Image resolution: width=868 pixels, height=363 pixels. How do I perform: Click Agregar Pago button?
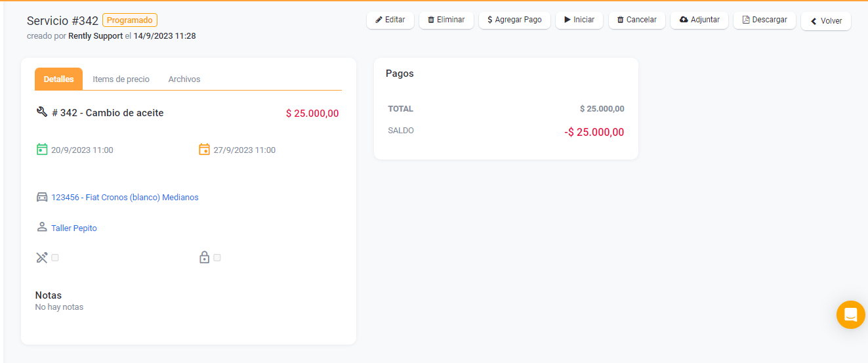514,20
